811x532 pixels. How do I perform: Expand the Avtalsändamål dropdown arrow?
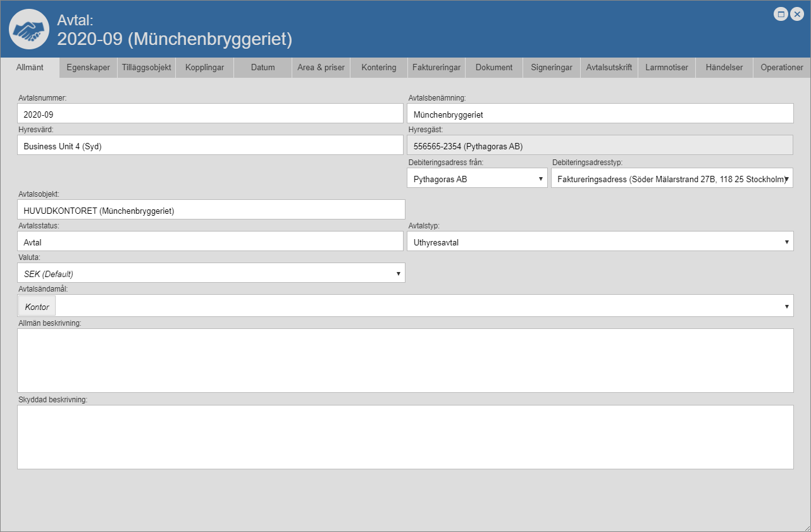tap(786, 306)
